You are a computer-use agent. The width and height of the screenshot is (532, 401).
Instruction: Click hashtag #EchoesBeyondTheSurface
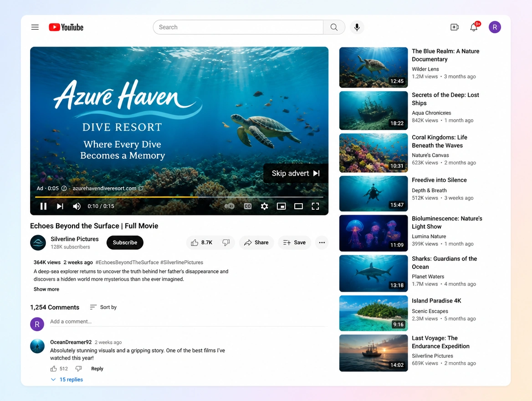[x=127, y=262]
